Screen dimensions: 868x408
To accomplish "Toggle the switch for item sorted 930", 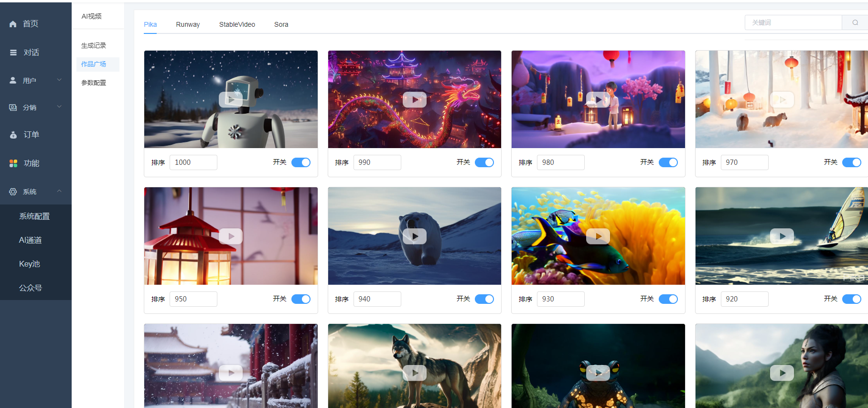I will [x=668, y=299].
